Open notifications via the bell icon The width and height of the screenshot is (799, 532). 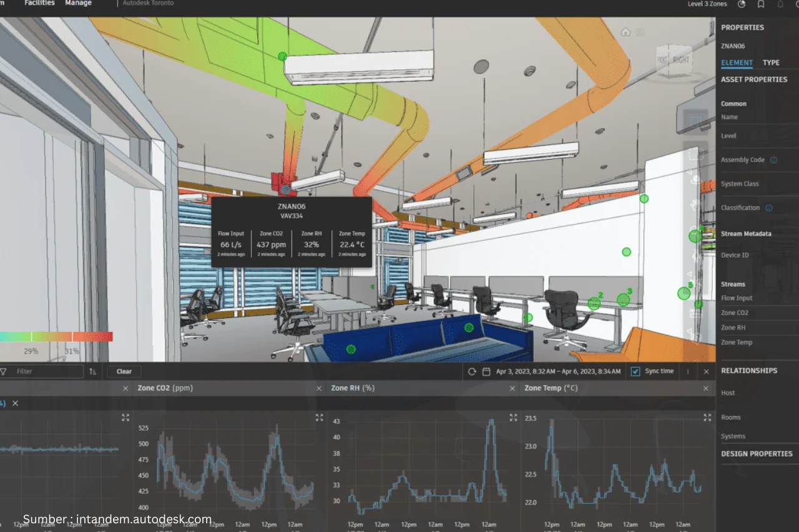pyautogui.click(x=781, y=4)
